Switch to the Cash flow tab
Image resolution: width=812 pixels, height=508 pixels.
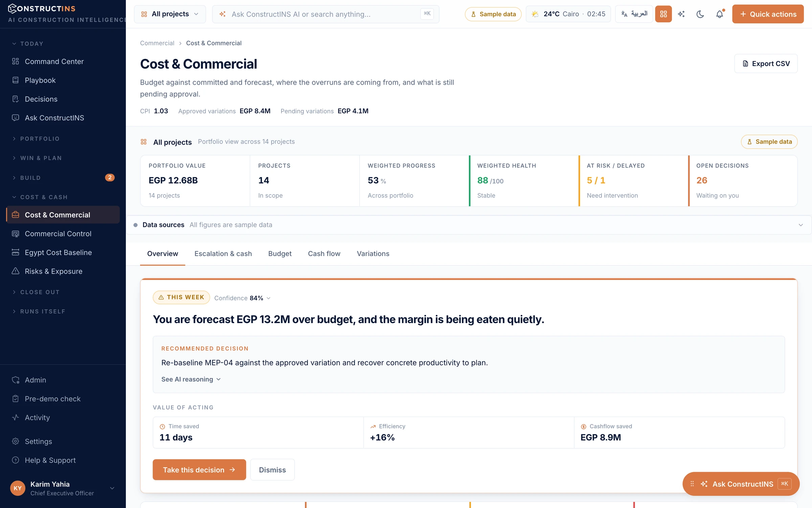pyautogui.click(x=324, y=254)
